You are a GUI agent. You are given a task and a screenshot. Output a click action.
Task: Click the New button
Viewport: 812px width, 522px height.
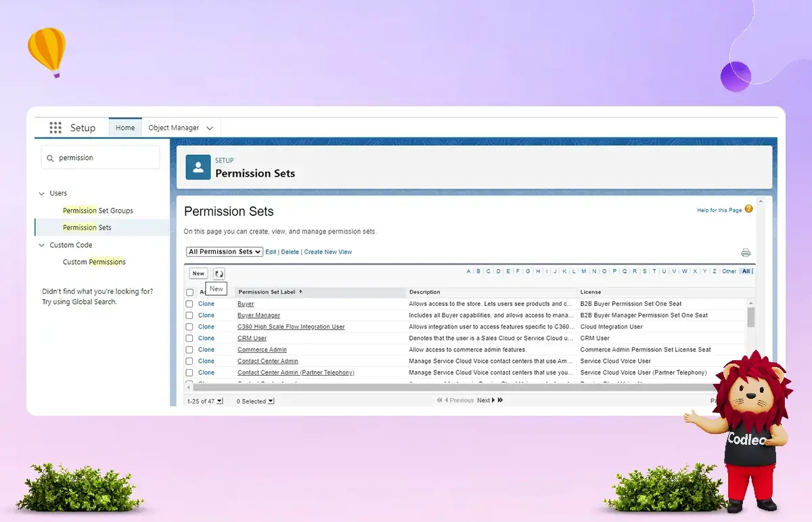click(198, 274)
